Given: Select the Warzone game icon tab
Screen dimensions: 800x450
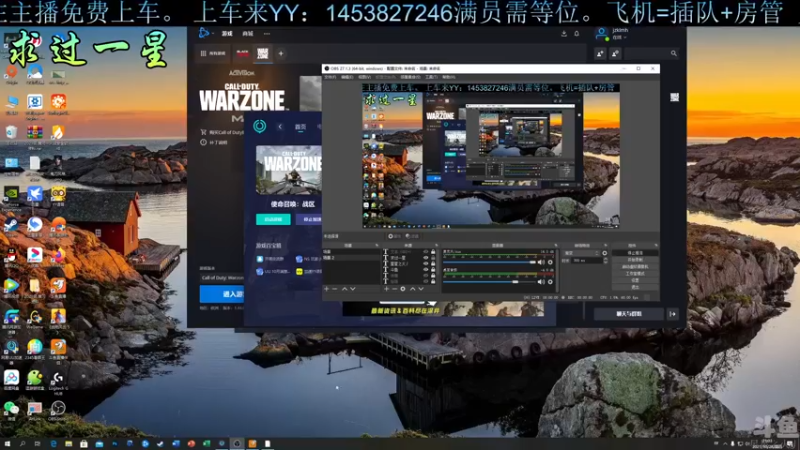Looking at the screenshot, I should [262, 53].
